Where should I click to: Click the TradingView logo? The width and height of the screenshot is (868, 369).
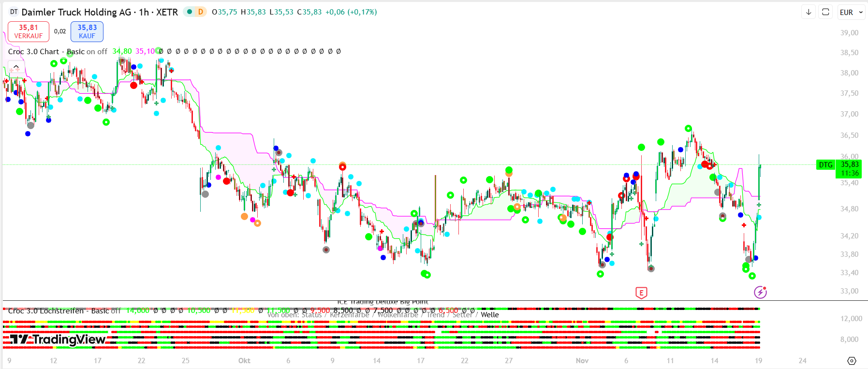coord(58,340)
